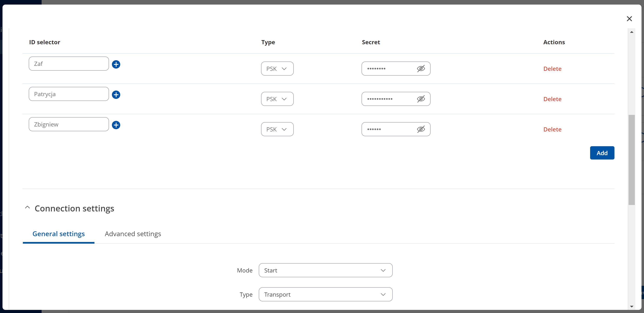Image resolution: width=644 pixels, height=313 pixels.
Task: Focus the Zbigniew ID selector field
Action: (69, 124)
